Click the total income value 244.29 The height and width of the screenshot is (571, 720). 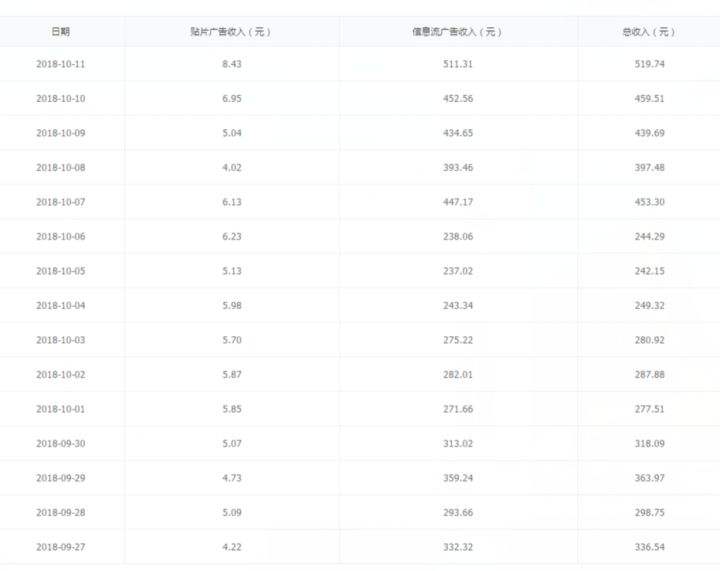(649, 236)
